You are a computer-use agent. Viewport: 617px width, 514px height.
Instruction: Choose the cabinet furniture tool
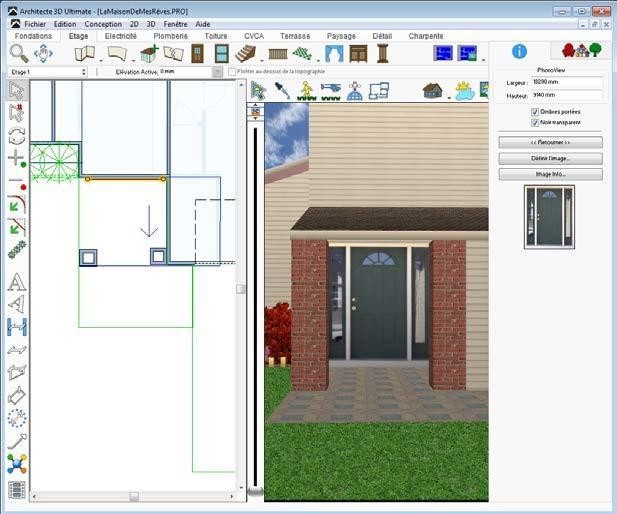358,54
